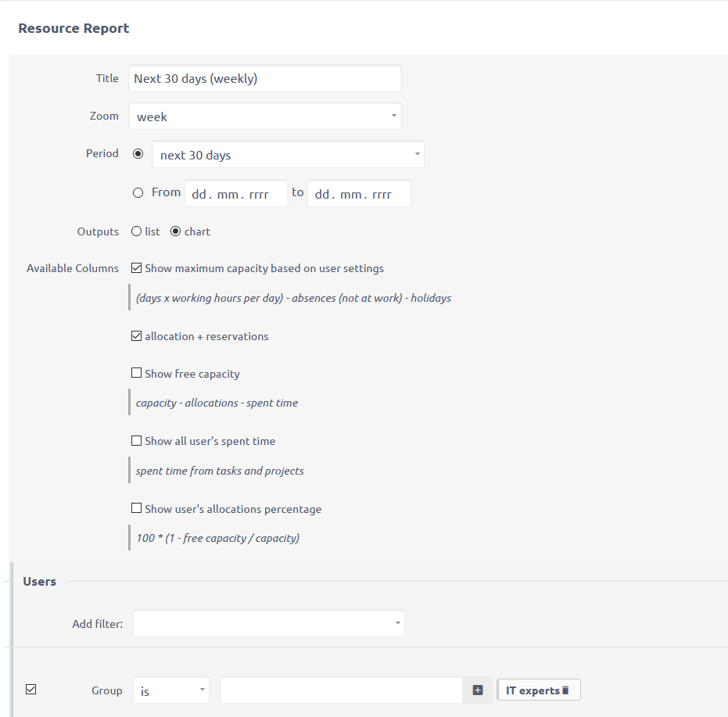
Task: Expand the next 30 days period dropdown
Action: [x=288, y=155]
